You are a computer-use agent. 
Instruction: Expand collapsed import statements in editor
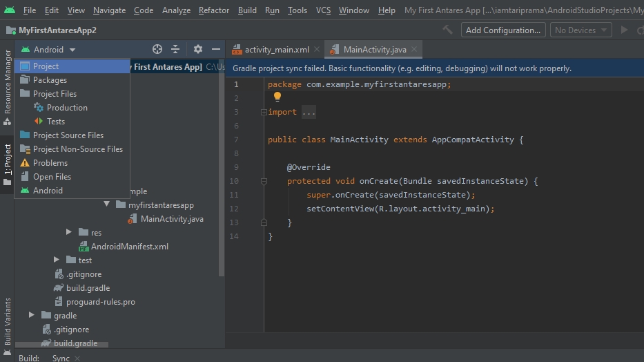tap(309, 112)
